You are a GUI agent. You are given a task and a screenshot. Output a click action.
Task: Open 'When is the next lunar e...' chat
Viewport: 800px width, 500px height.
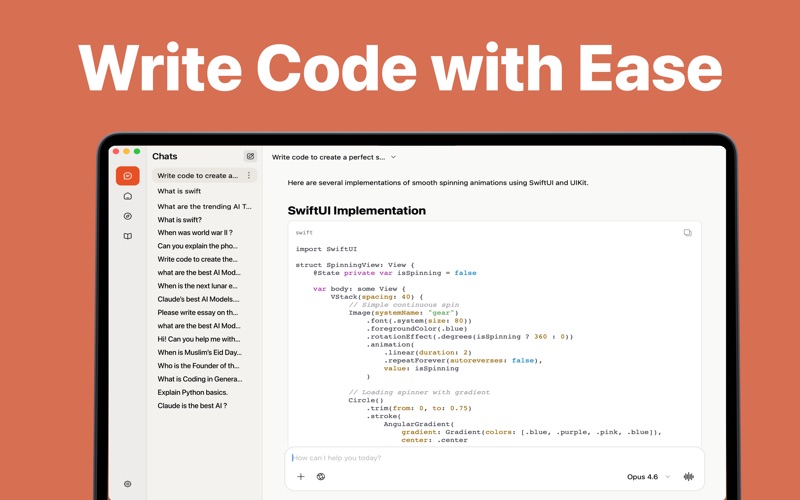click(x=197, y=286)
